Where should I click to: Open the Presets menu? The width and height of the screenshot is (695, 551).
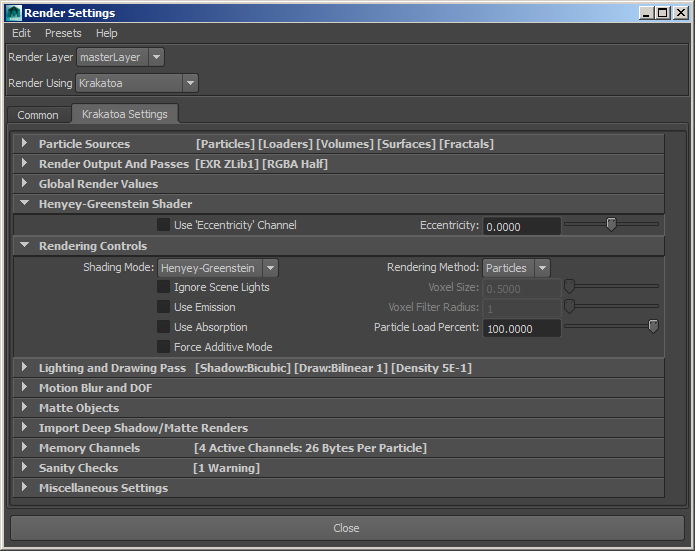[63, 33]
